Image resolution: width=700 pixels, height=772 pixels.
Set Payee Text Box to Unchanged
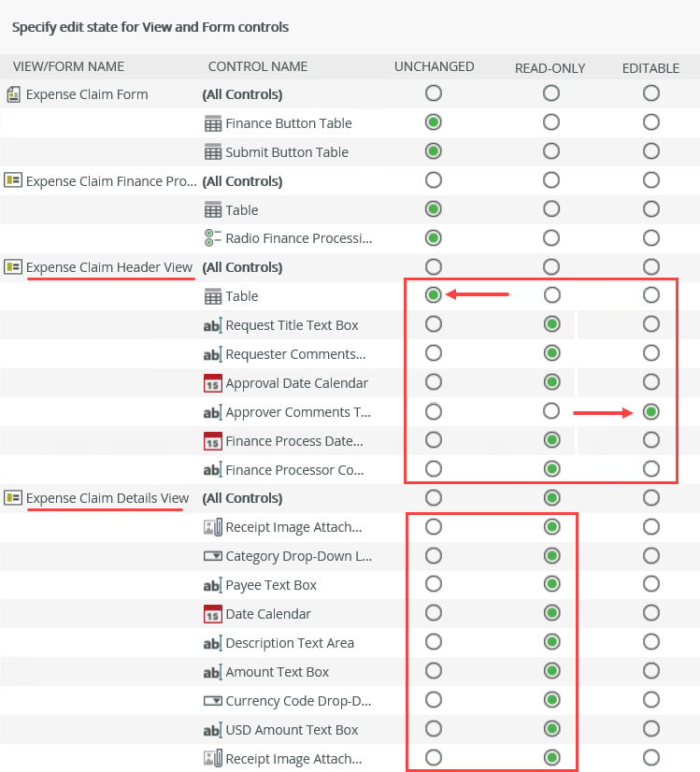pos(433,585)
